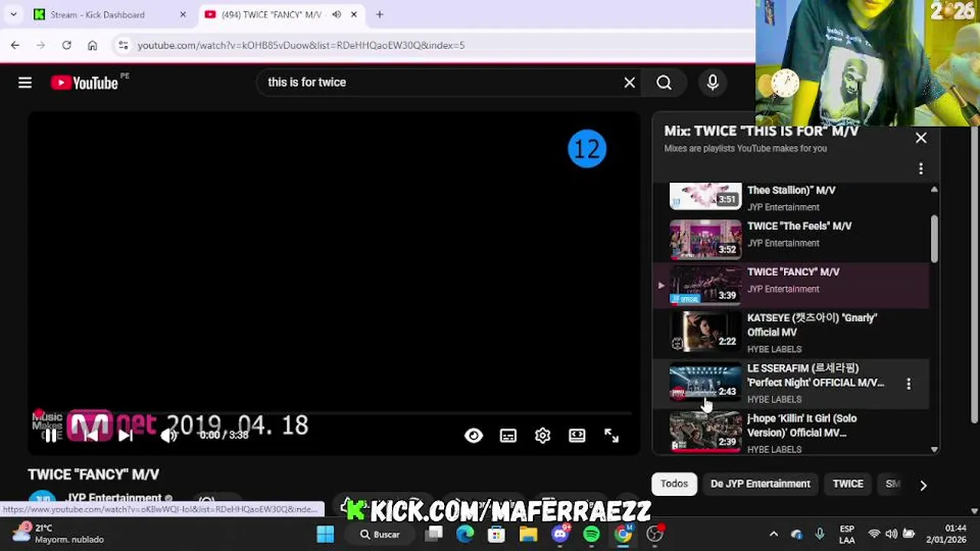Toggle subtitles/closed captions
Screen dimensions: 980x551
[x=508, y=435]
